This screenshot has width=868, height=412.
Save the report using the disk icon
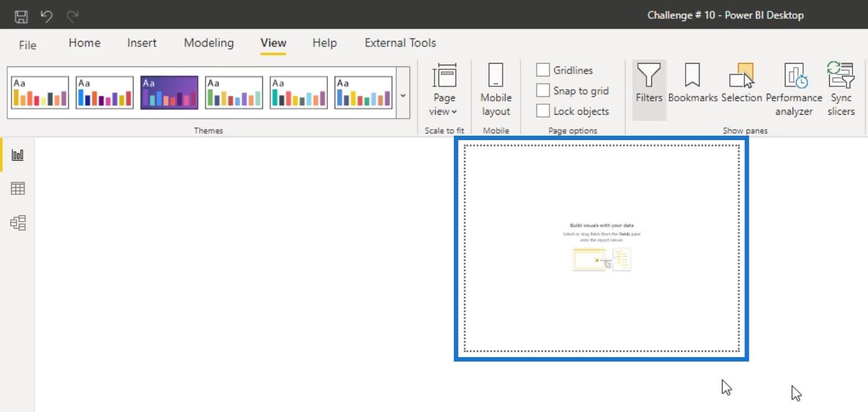point(21,16)
